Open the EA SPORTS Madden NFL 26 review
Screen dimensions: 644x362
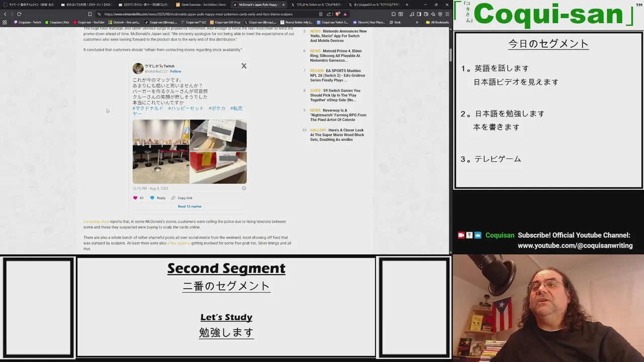click(x=338, y=75)
